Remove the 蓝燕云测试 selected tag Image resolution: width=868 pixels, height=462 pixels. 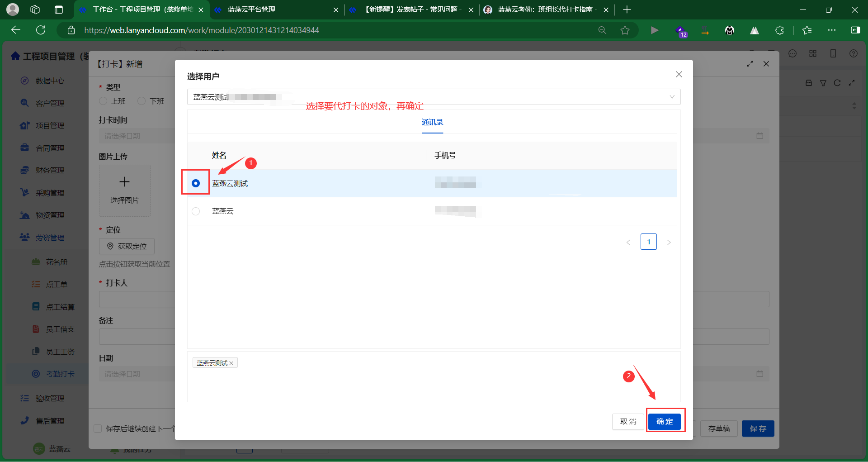click(231, 363)
